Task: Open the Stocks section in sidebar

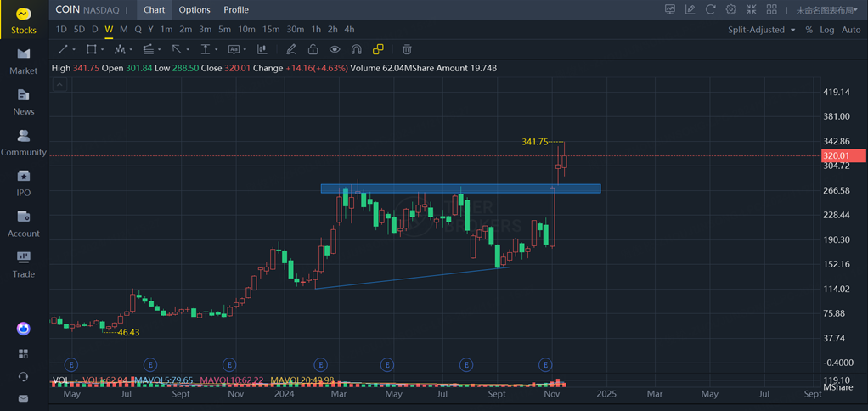Action: 23,20
